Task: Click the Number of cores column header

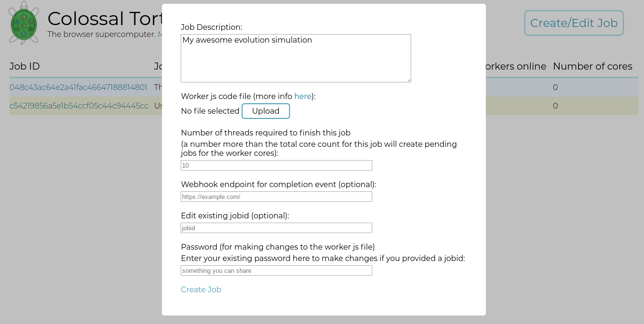Action: pyautogui.click(x=592, y=66)
